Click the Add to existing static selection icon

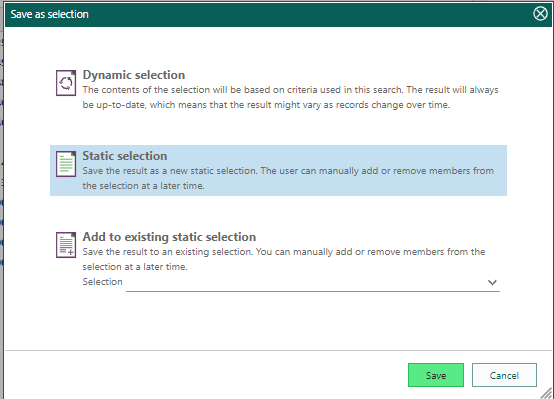coord(66,245)
